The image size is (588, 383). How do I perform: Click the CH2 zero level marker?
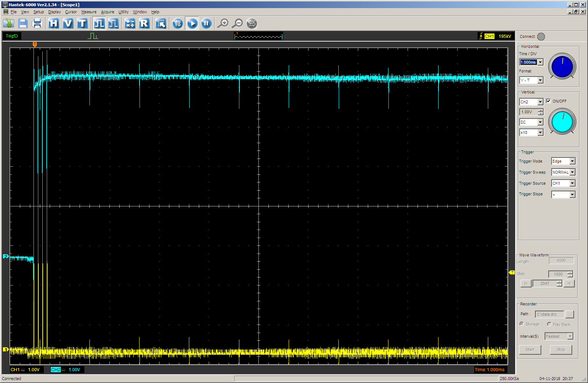click(x=6, y=256)
